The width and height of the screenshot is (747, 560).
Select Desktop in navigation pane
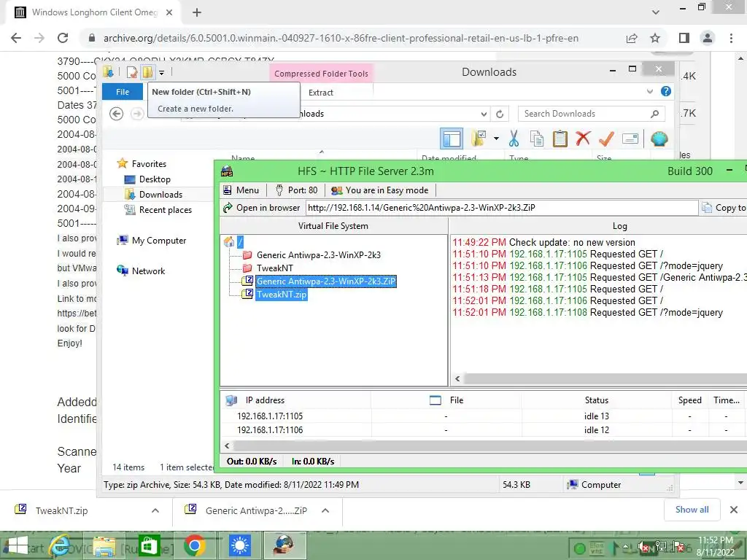[147, 179]
